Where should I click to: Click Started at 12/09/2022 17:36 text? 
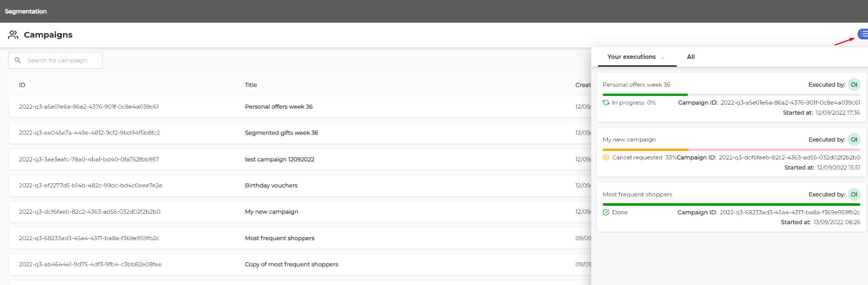(x=821, y=113)
